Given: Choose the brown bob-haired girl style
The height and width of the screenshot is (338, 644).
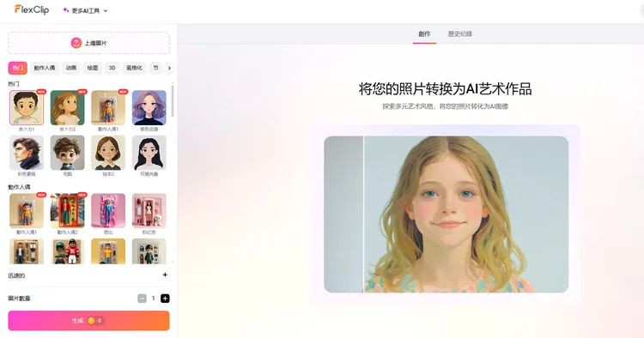Looking at the screenshot, I should pos(108,153).
